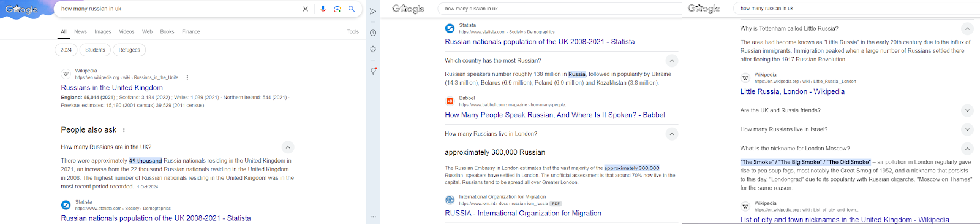Open three-dot options next to People also ask
The height and width of the screenshot is (224, 980).
coord(124,130)
